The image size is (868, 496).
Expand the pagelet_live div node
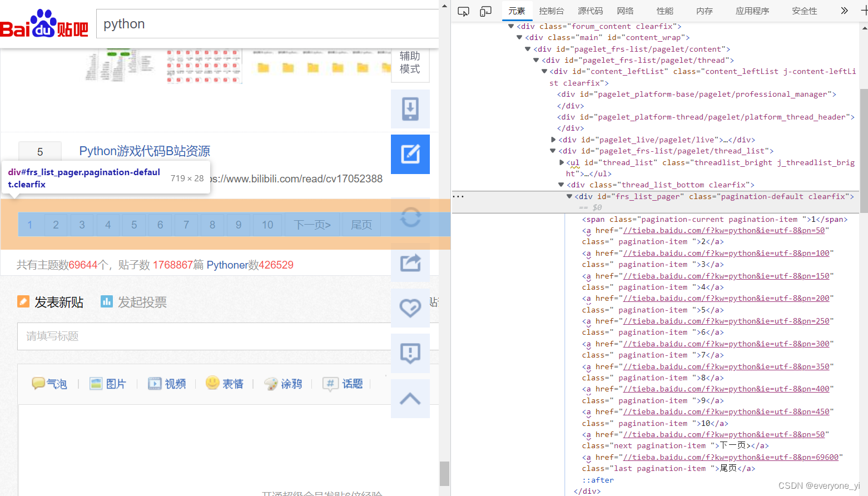tap(553, 140)
